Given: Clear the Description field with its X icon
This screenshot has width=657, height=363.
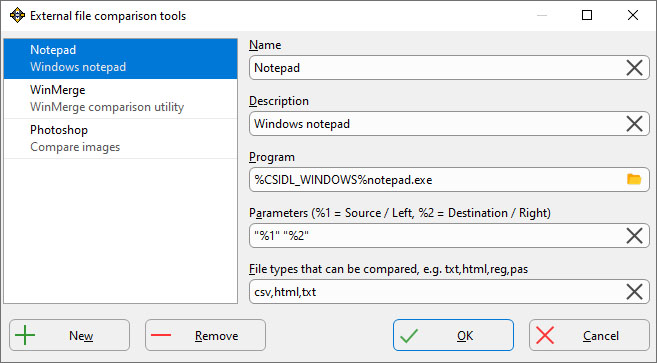Looking at the screenshot, I should [634, 124].
